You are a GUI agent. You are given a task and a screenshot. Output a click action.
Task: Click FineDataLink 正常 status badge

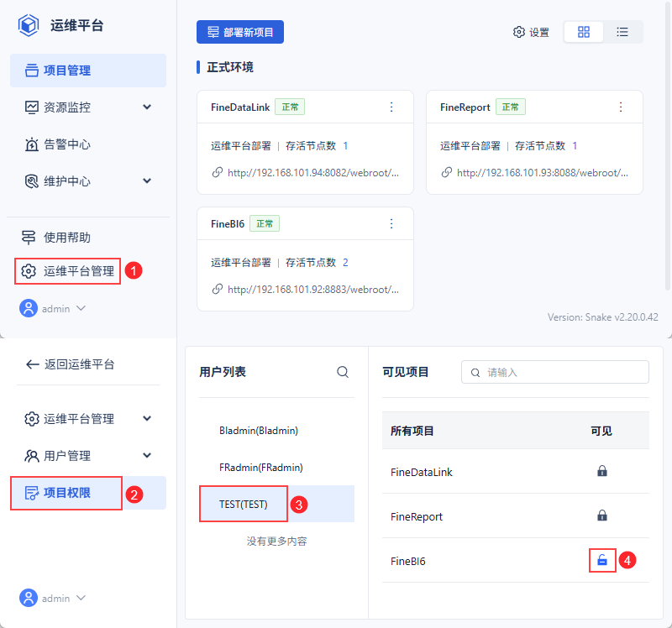(290, 107)
